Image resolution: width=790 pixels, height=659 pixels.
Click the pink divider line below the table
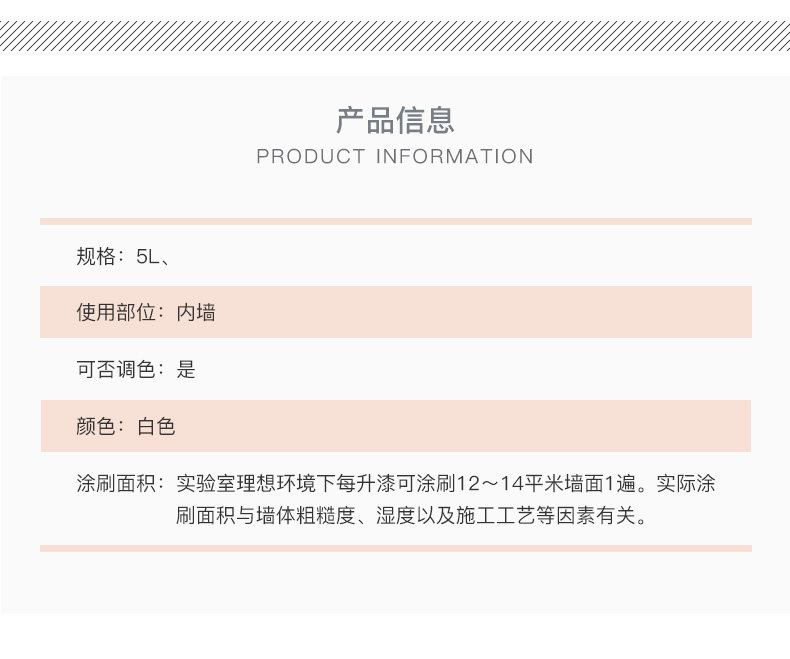[x=395, y=548]
